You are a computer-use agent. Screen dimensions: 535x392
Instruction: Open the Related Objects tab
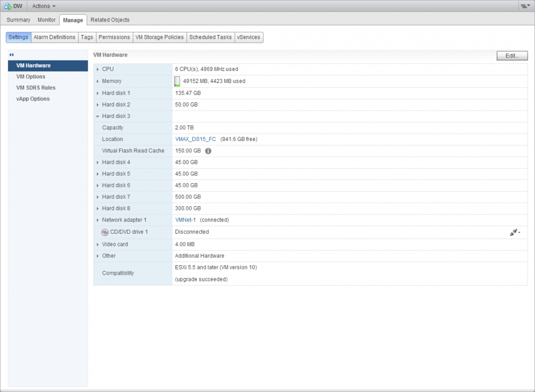(110, 19)
